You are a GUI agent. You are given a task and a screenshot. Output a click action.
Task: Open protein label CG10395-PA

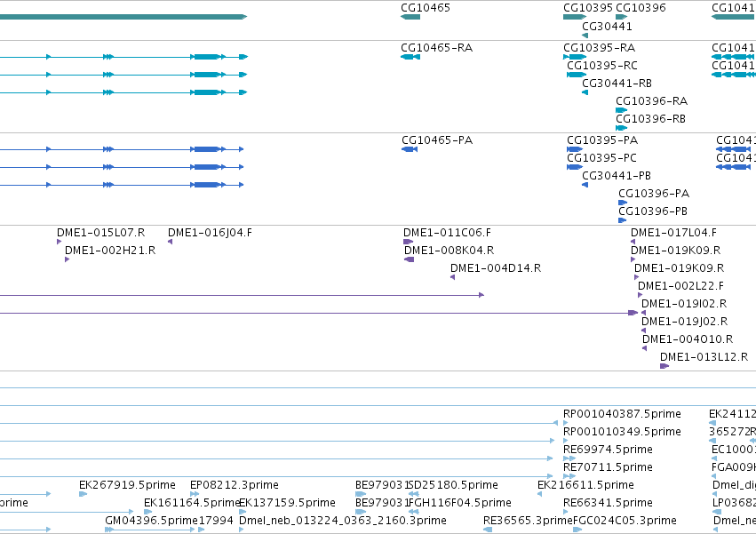602,140
